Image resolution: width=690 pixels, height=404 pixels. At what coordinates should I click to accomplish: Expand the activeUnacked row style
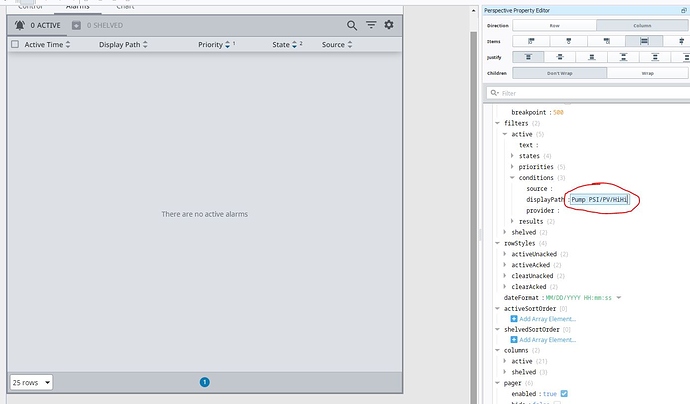505,254
